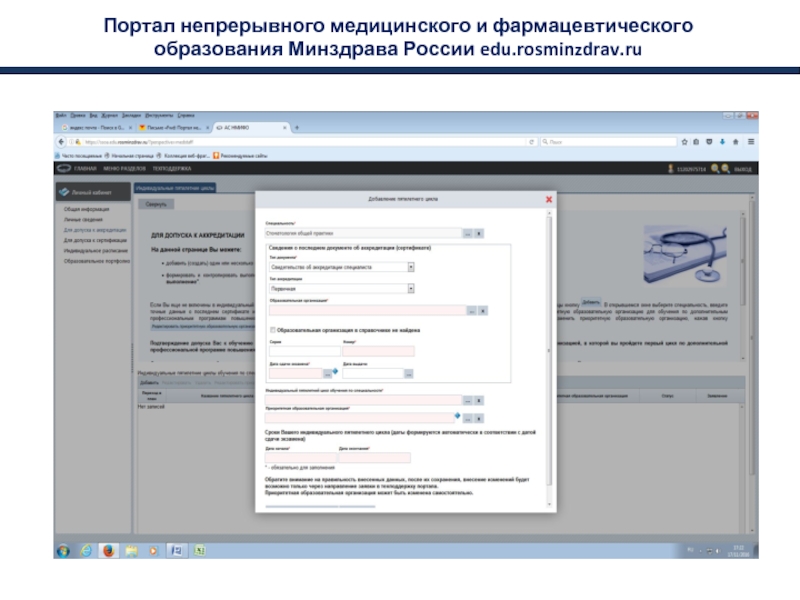The height and width of the screenshot is (600, 800).
Task: Open specialty lookup via ellipsis button
Action: click(x=467, y=234)
